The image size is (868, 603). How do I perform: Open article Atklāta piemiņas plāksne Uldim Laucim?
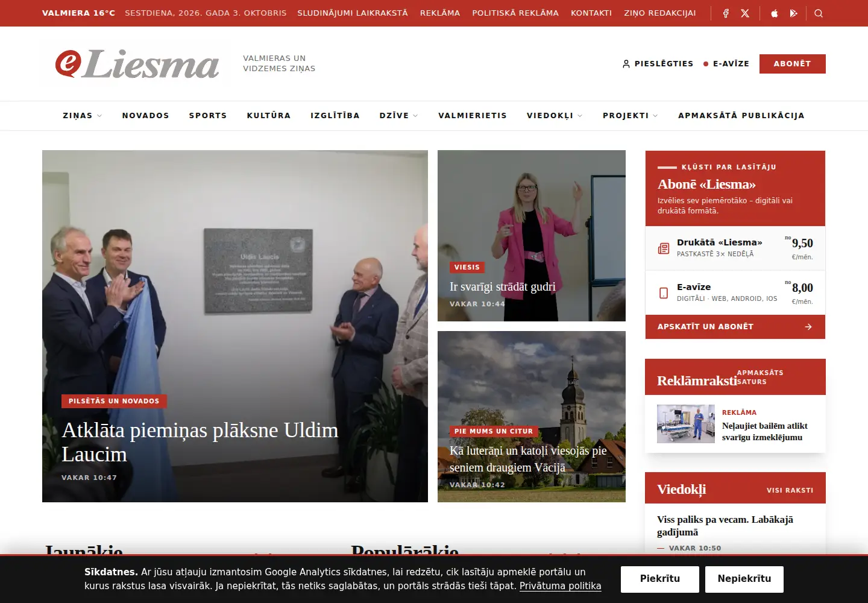200,442
